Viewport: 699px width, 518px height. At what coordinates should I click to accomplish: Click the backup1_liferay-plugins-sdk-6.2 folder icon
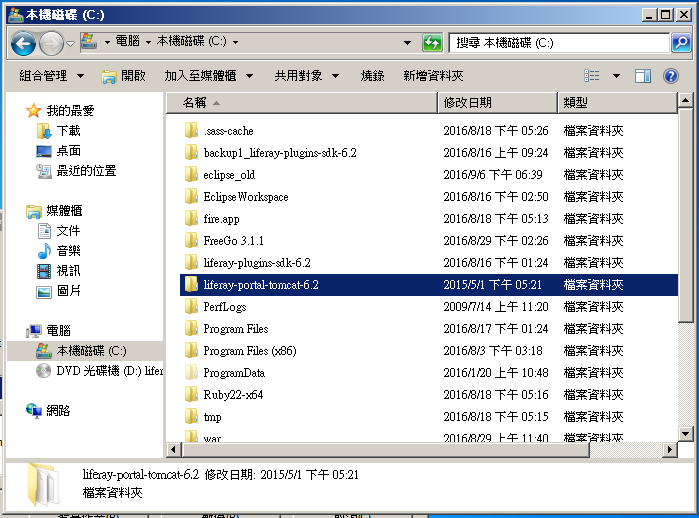pos(191,152)
